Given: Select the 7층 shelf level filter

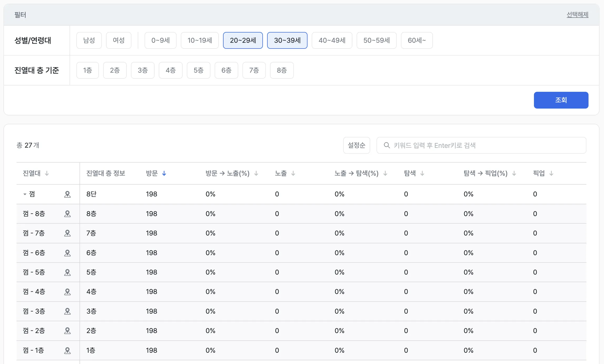Looking at the screenshot, I should point(254,70).
